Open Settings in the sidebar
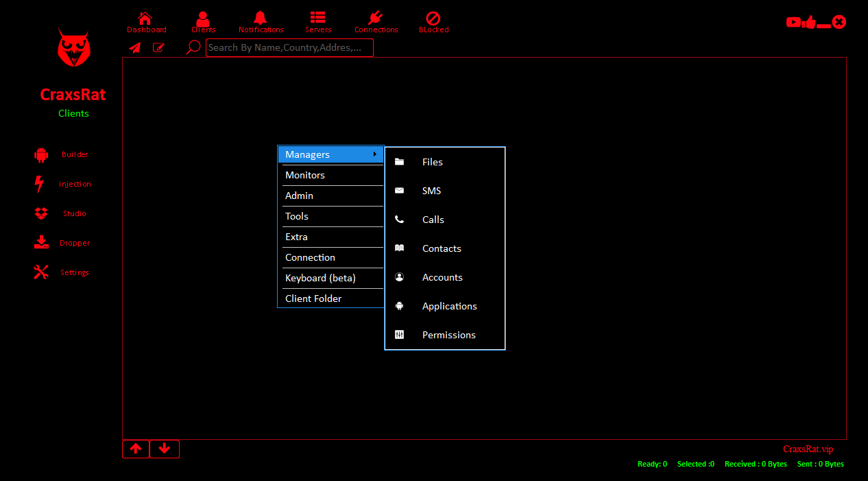Image resolution: width=868 pixels, height=481 pixels. pyautogui.click(x=61, y=272)
